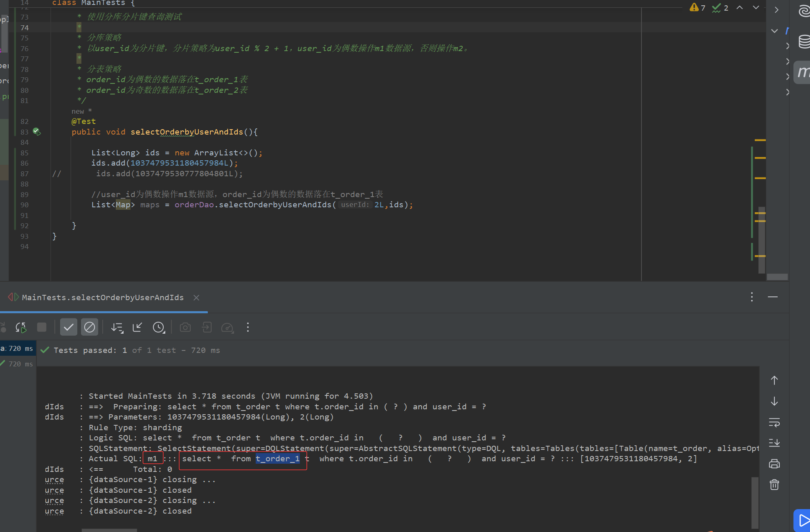Screen dimensions: 810x532
Task: Click scroll to end console icon
Action: (774, 443)
